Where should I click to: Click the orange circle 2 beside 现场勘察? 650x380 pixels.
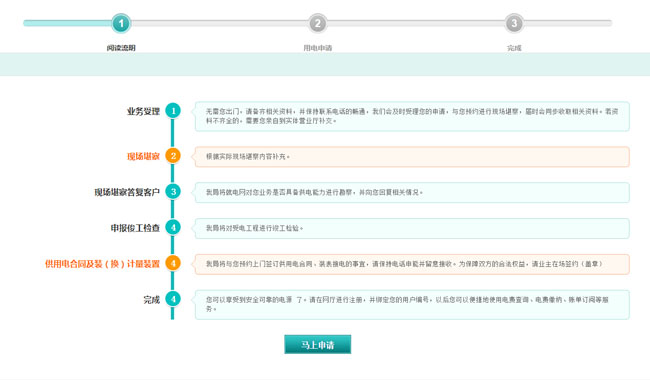[x=173, y=156]
